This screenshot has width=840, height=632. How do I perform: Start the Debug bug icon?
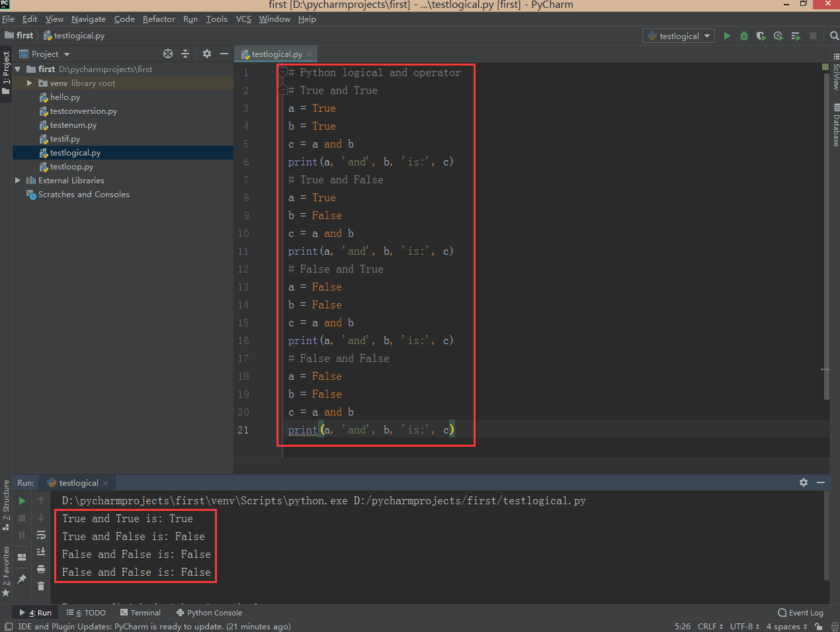(744, 36)
